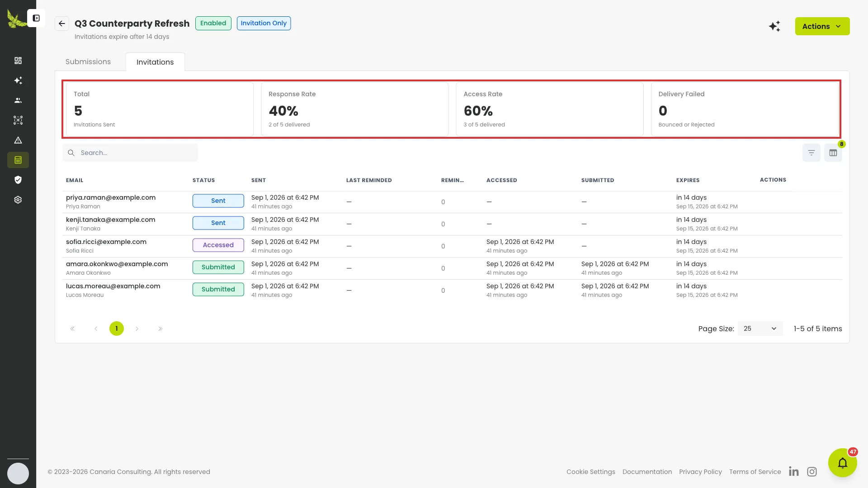
Task: Open the shield check icon in sidebar
Action: click(18, 180)
